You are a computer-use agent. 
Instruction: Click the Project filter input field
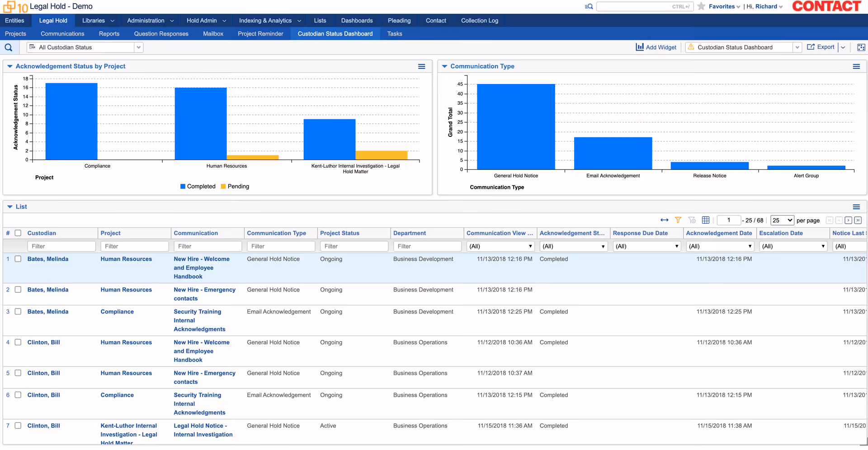[x=135, y=246]
